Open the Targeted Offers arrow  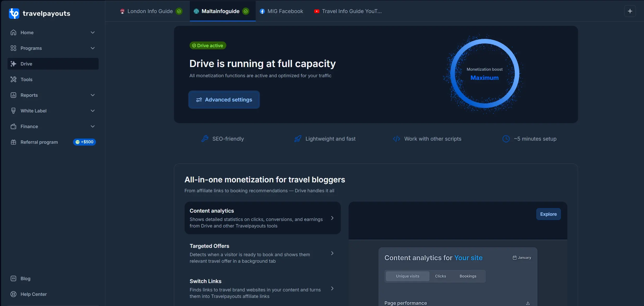[x=332, y=253]
